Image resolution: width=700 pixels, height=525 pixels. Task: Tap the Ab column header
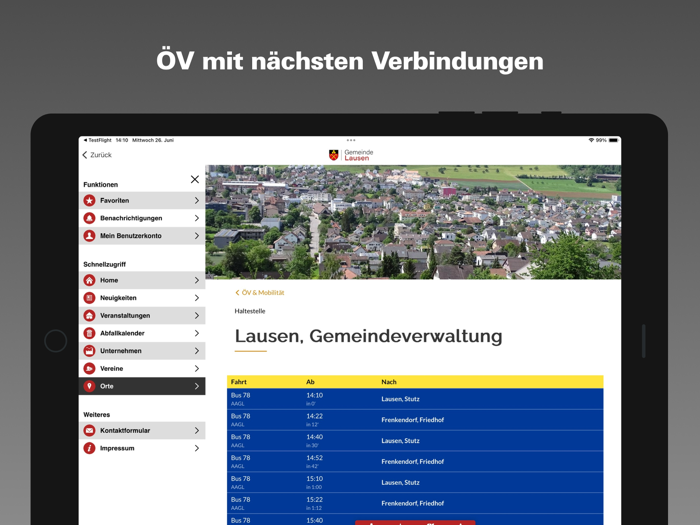[310, 382]
